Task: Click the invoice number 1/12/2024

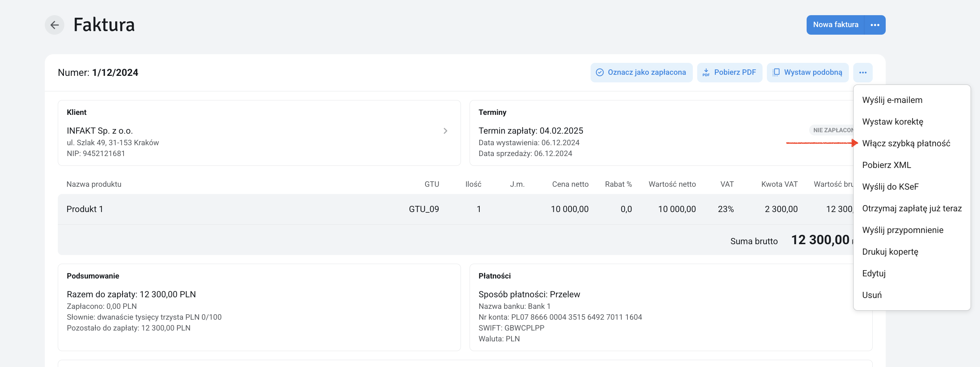Action: tap(115, 73)
